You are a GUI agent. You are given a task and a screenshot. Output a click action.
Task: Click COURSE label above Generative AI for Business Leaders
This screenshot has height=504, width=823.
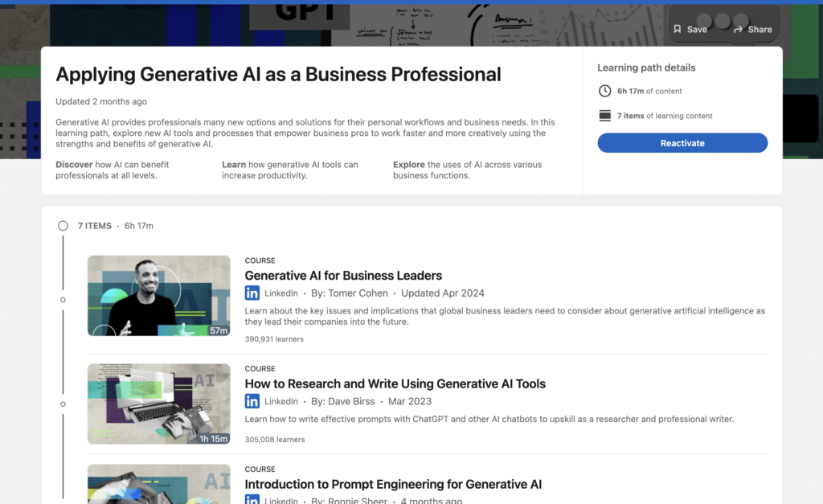260,260
